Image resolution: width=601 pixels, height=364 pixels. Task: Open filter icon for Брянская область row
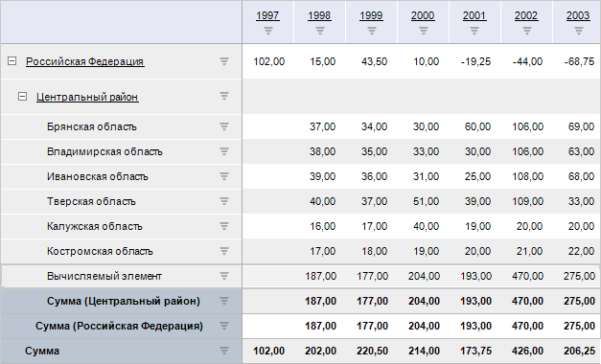pos(224,126)
